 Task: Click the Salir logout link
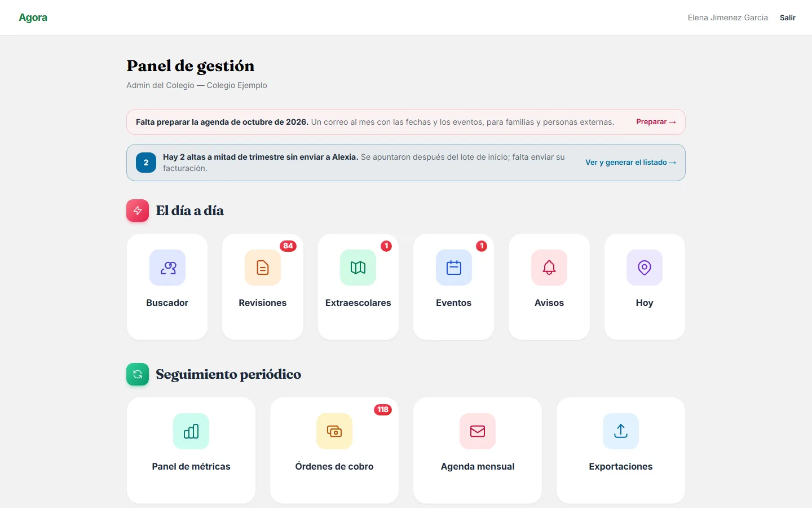point(788,17)
